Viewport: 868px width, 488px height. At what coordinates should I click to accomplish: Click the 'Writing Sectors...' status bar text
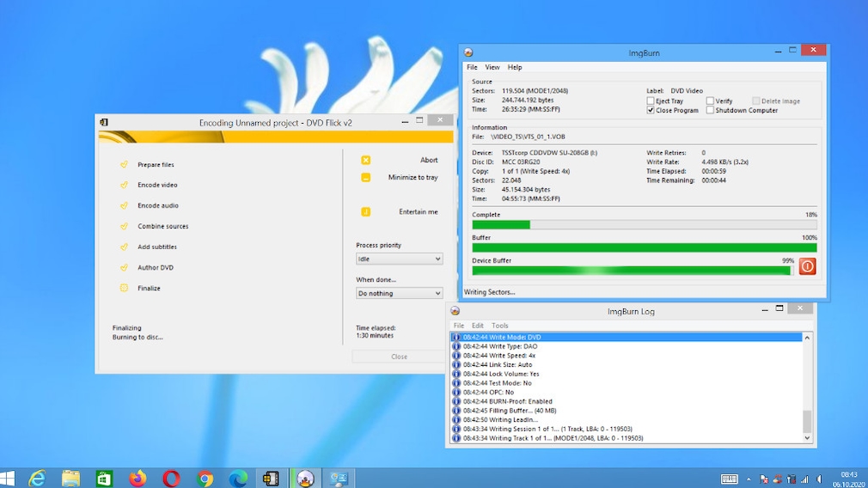point(489,292)
